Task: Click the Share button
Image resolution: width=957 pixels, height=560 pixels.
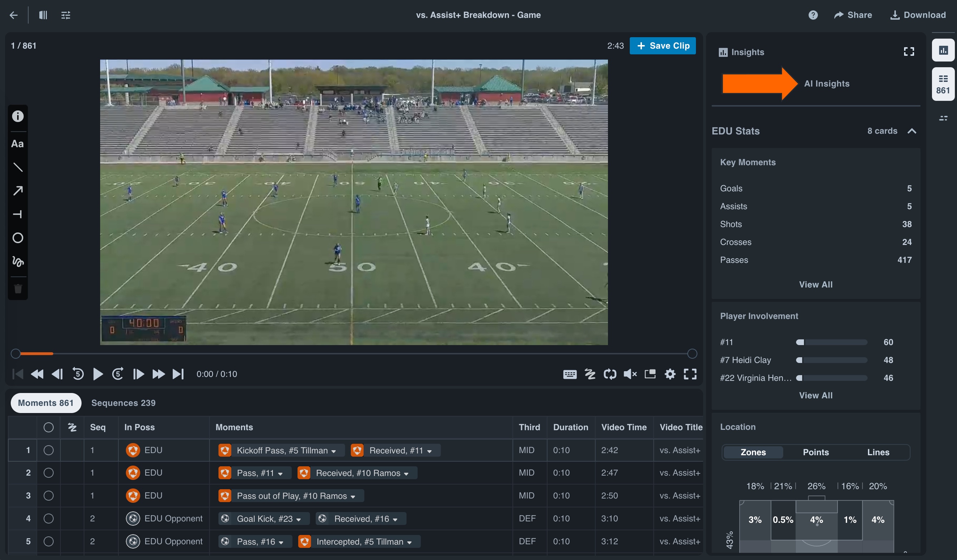Action: coord(853,15)
